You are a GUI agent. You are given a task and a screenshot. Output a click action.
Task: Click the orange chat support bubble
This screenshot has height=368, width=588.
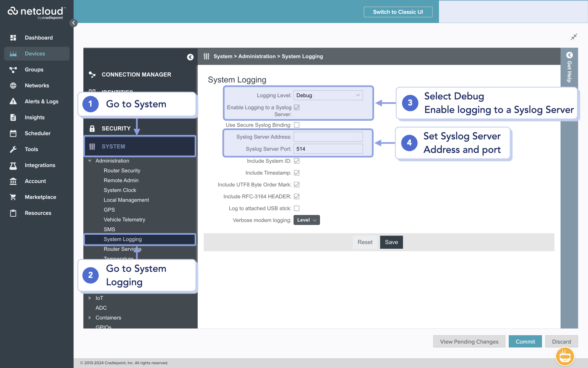[565, 357]
